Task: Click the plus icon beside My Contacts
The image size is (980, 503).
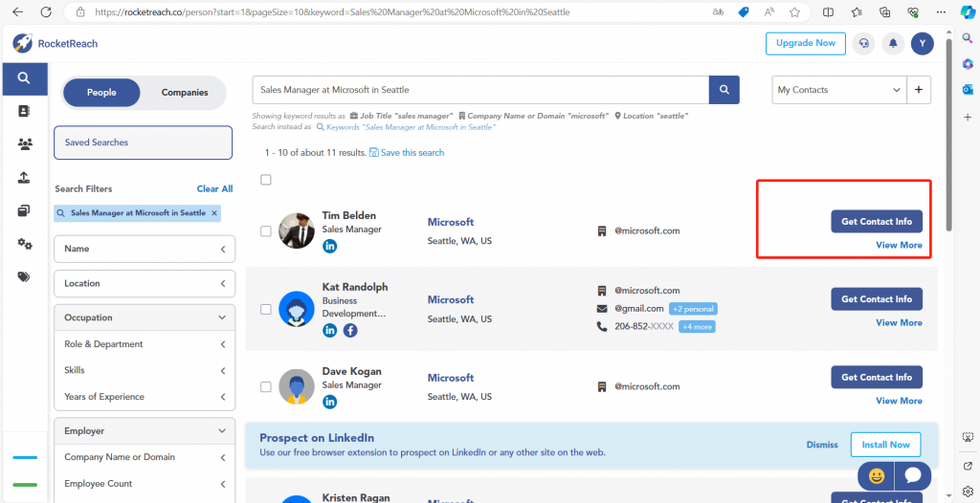Action: pos(918,90)
